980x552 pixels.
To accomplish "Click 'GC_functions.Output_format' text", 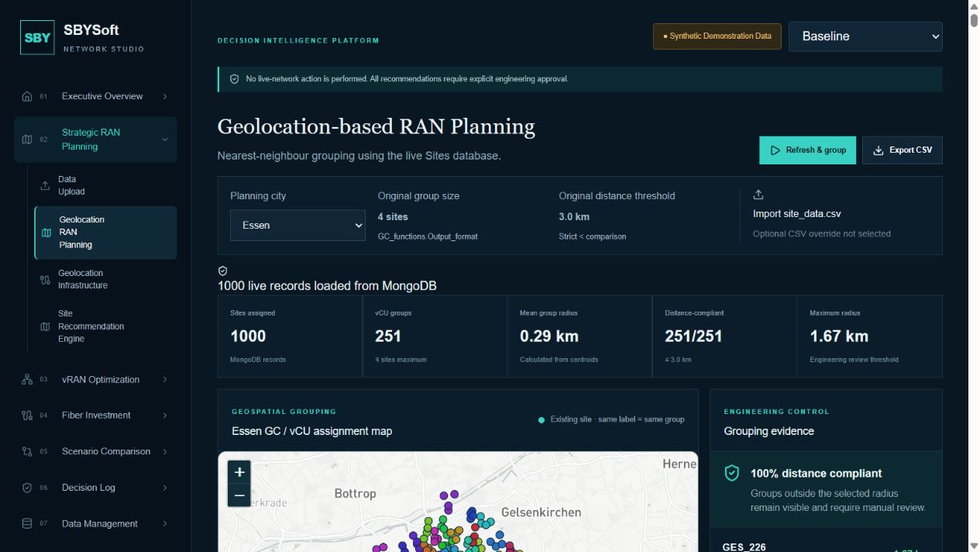I will tap(428, 236).
